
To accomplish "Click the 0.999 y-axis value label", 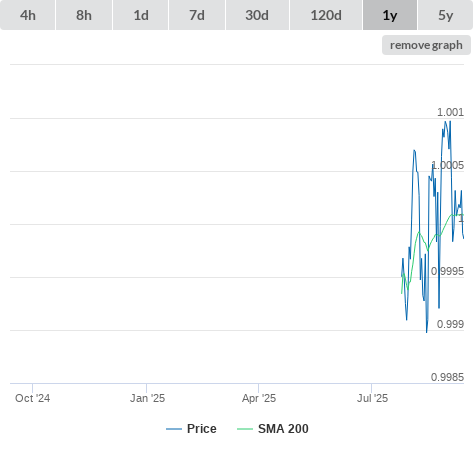I will pyautogui.click(x=450, y=324).
